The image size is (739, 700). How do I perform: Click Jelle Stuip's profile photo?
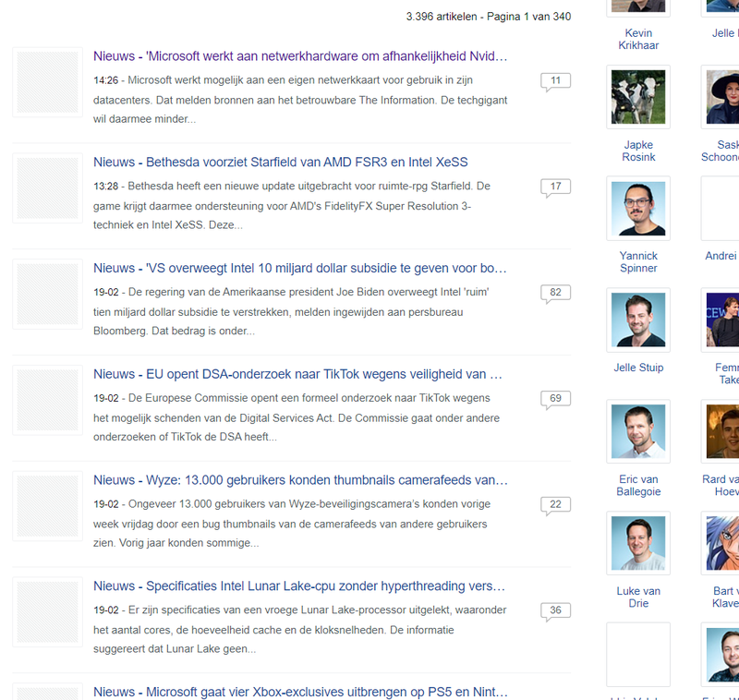[x=638, y=320]
